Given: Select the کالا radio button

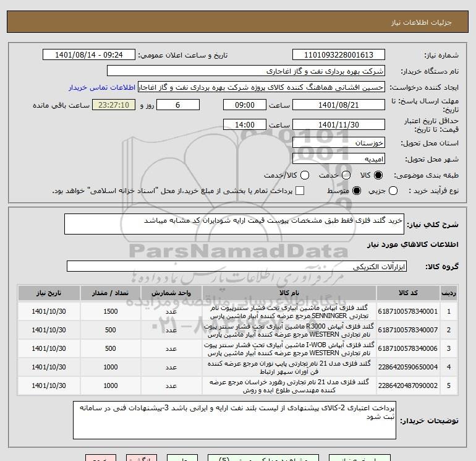Looking at the screenshot, I should (378, 175).
